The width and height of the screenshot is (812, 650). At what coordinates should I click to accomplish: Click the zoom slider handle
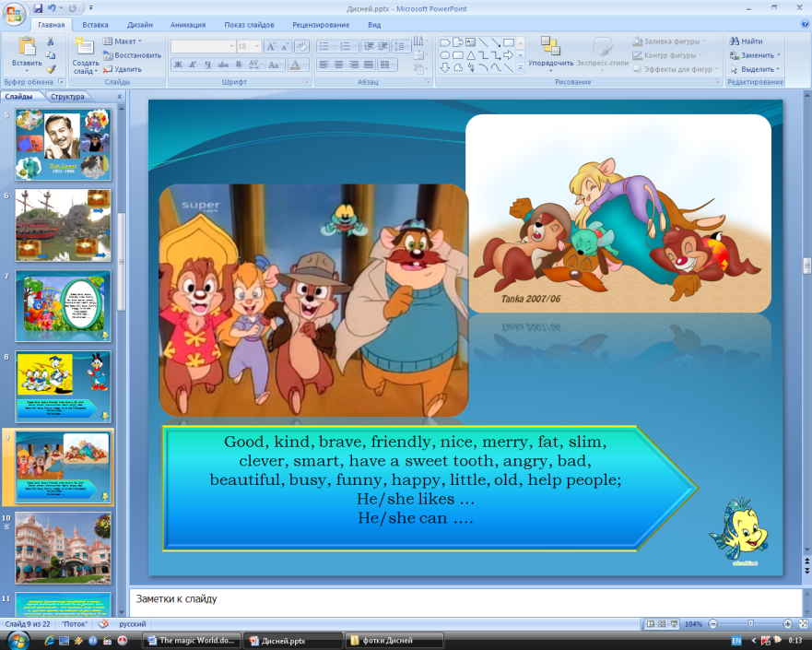pyautogui.click(x=750, y=624)
